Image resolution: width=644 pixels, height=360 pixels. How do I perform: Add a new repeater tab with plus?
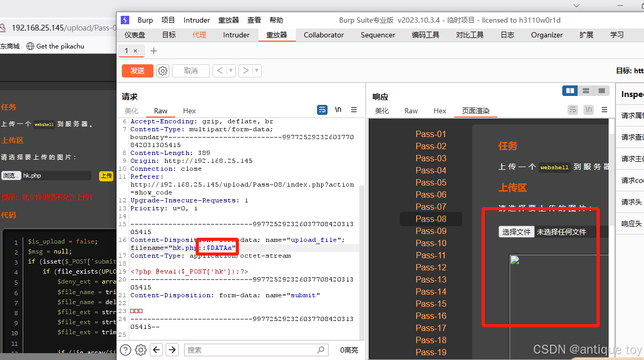[x=153, y=51]
